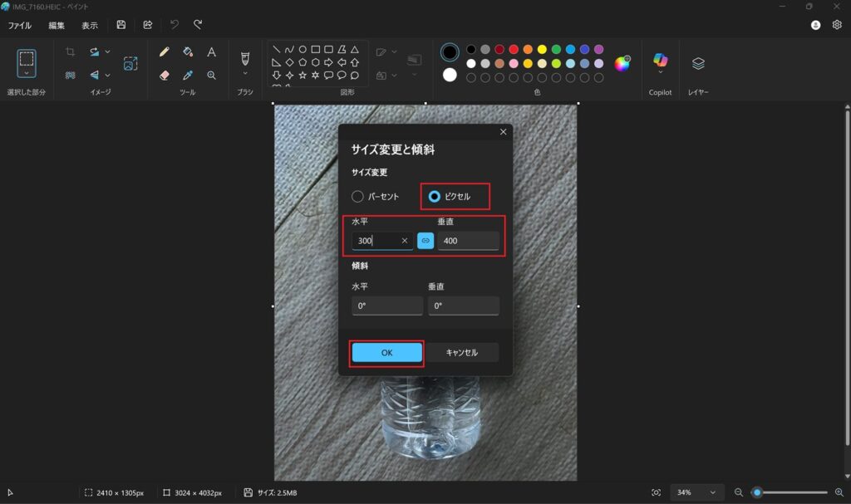Select the Color picker eyedropper tool
The height and width of the screenshot is (504, 851).
[188, 76]
